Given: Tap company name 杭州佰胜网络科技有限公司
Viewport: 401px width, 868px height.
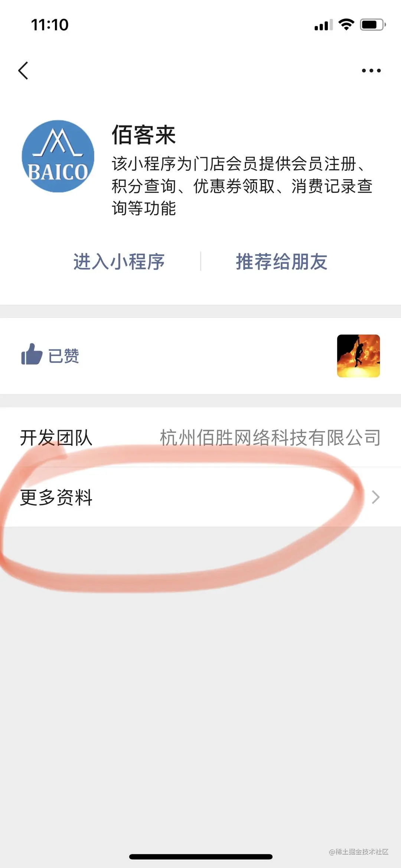Looking at the screenshot, I should pyautogui.click(x=270, y=438).
